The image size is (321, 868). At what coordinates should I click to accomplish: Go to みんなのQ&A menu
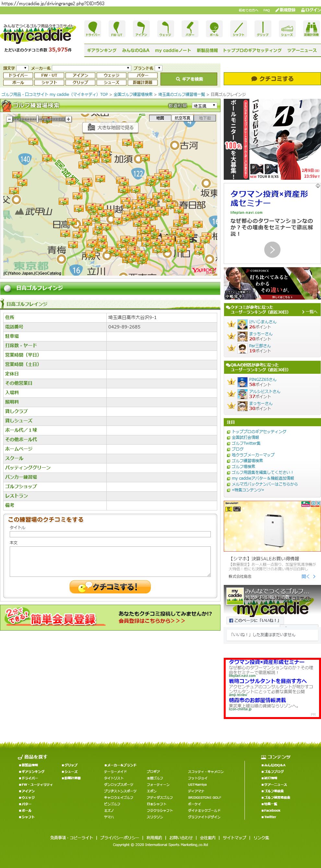136,50
